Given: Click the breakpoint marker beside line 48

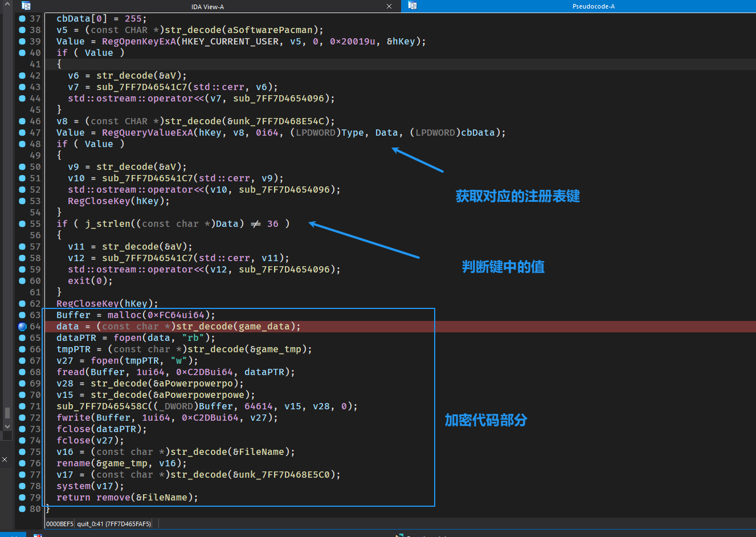Looking at the screenshot, I should [x=22, y=144].
